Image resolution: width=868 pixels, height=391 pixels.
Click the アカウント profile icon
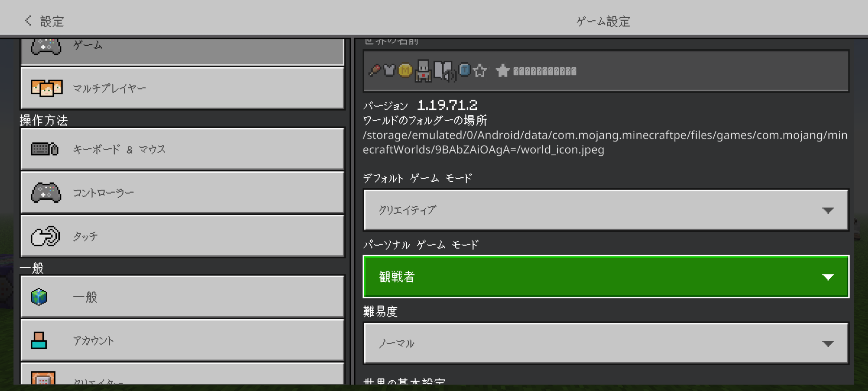39,340
